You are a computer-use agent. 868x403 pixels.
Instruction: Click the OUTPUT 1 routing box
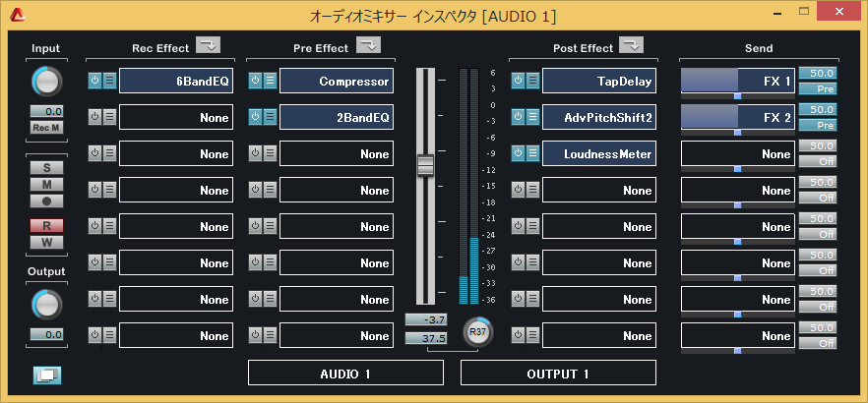(x=558, y=373)
